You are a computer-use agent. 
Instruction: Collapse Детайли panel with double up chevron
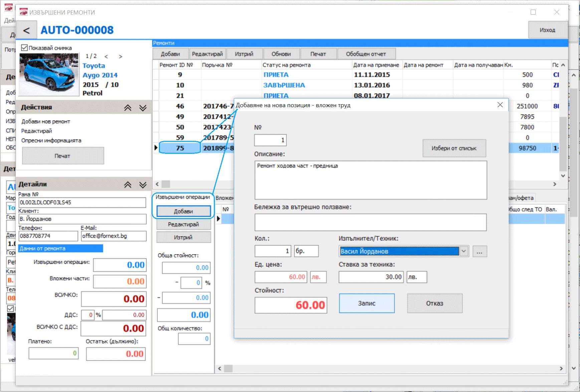click(128, 185)
